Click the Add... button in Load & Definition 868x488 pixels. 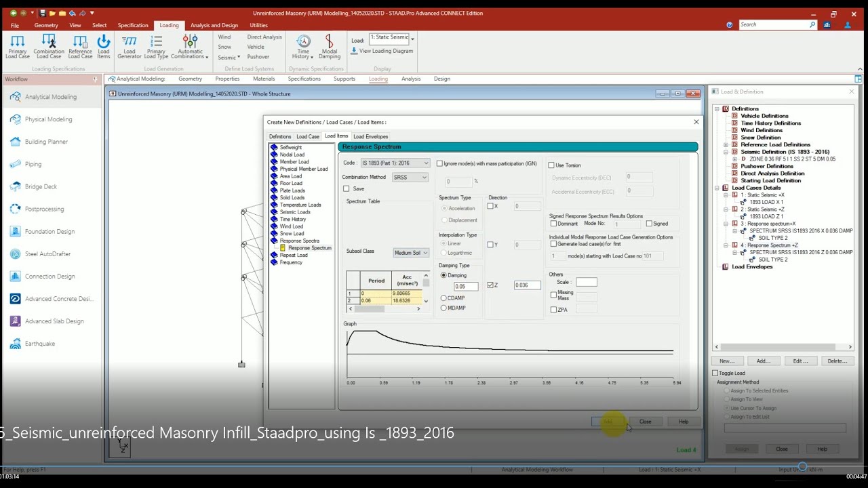coord(764,361)
